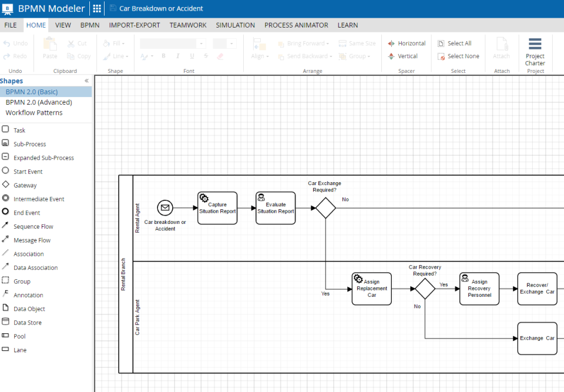Click Select All in ribbon

coord(454,43)
